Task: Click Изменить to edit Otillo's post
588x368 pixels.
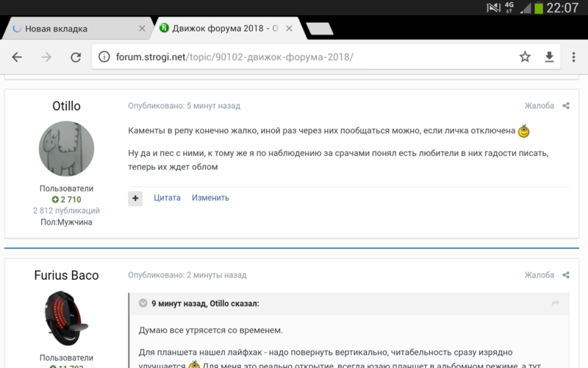Action: coord(210,198)
